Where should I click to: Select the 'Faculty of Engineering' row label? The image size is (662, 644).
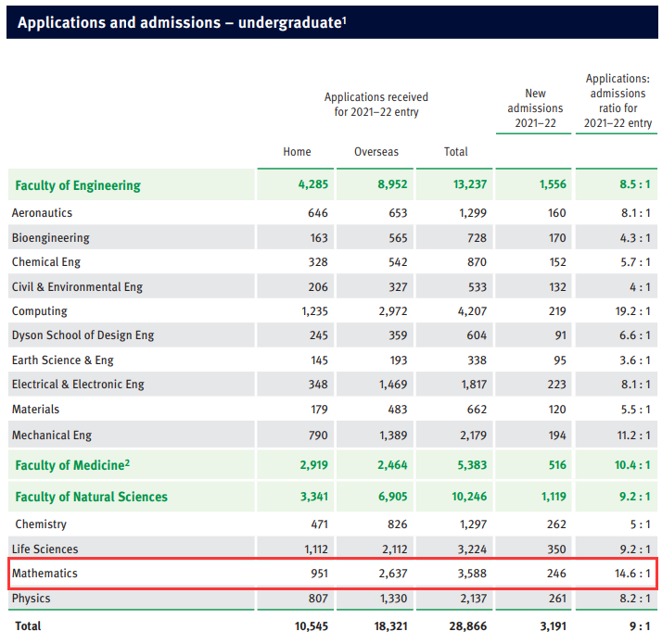point(78,185)
